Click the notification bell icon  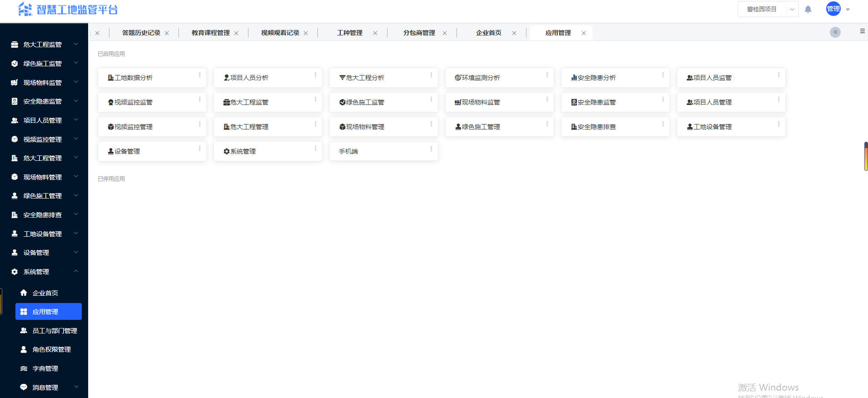pos(808,10)
